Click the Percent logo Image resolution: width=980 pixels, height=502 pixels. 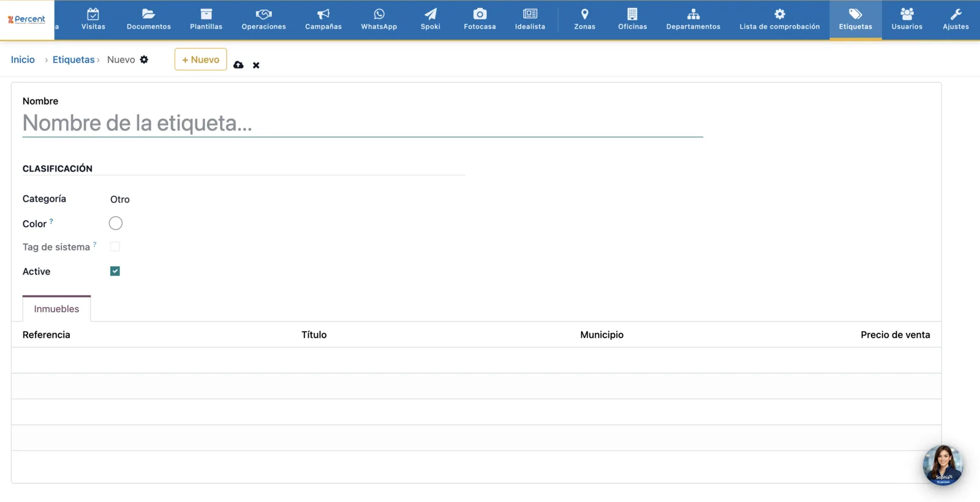point(27,20)
